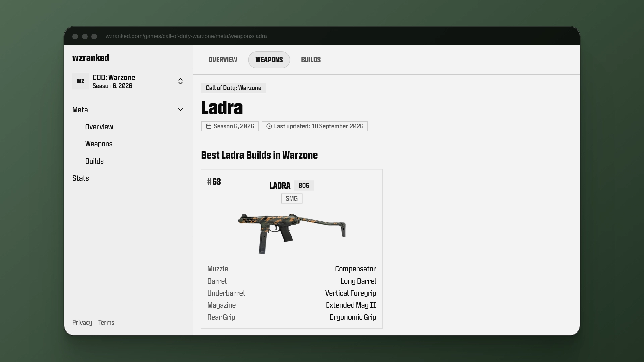This screenshot has height=362, width=644.
Task: Open the Terms link
Action: tap(106, 322)
